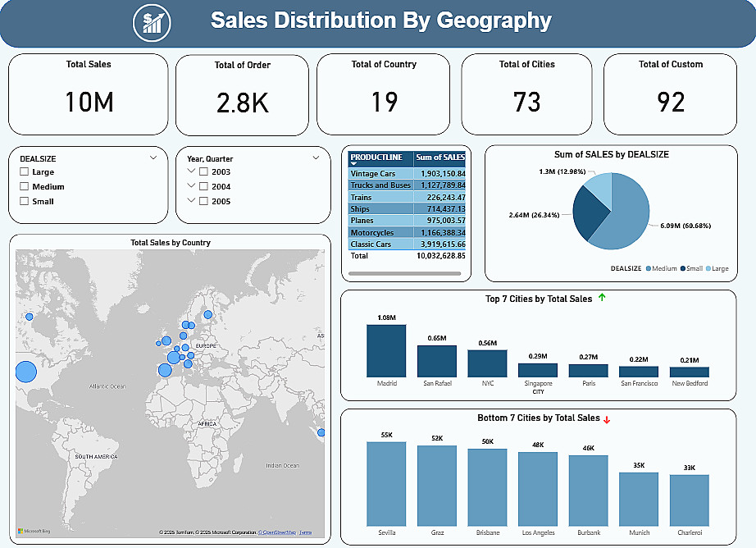Click the table Total 10,032,628.85 value

tap(440, 256)
